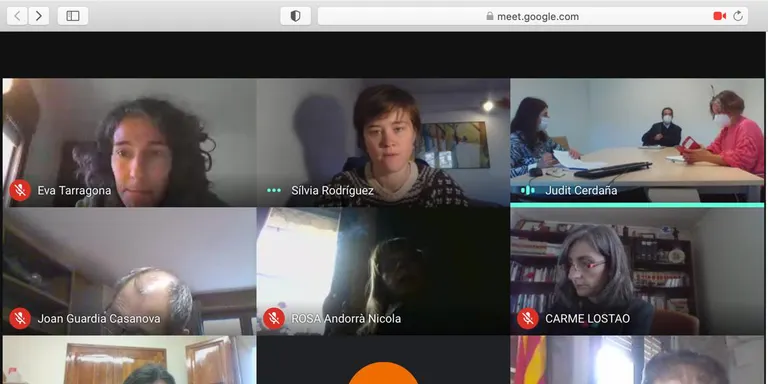Click the name label Eva Tarragona

pos(74,191)
